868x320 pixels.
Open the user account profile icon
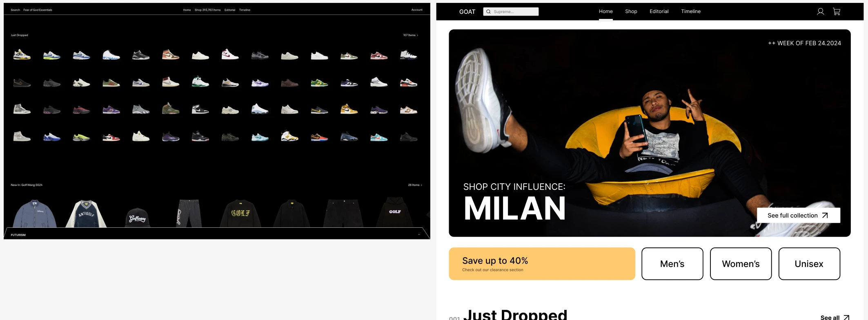[x=820, y=11]
